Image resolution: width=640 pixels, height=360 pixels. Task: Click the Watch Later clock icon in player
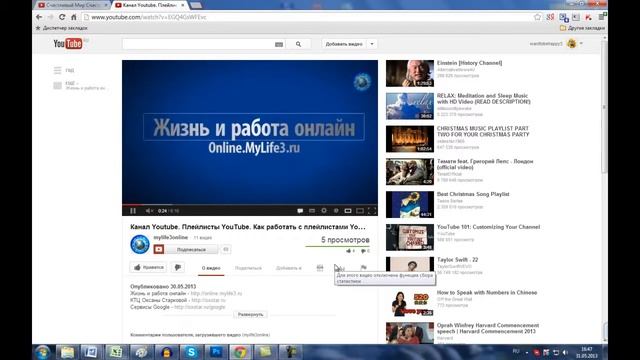(x=336, y=211)
